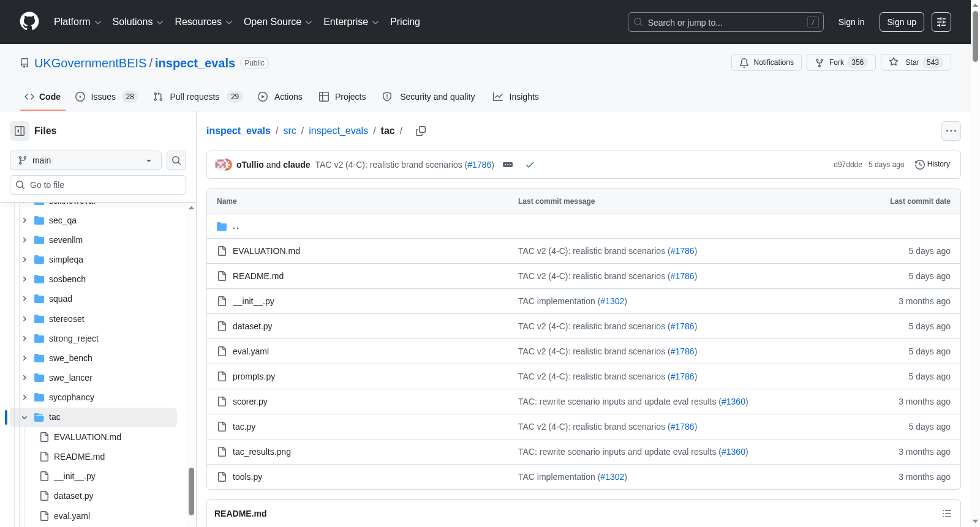
Task: Click the Sign in link
Action: coord(851,22)
